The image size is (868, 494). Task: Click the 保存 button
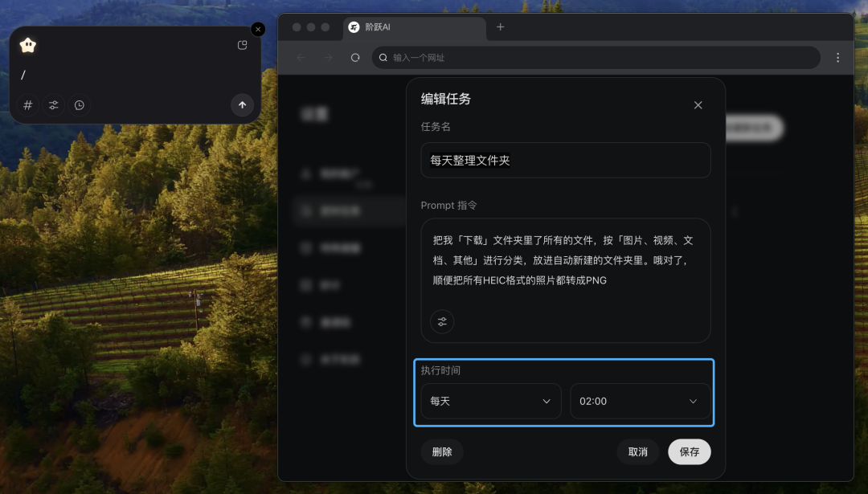(690, 452)
